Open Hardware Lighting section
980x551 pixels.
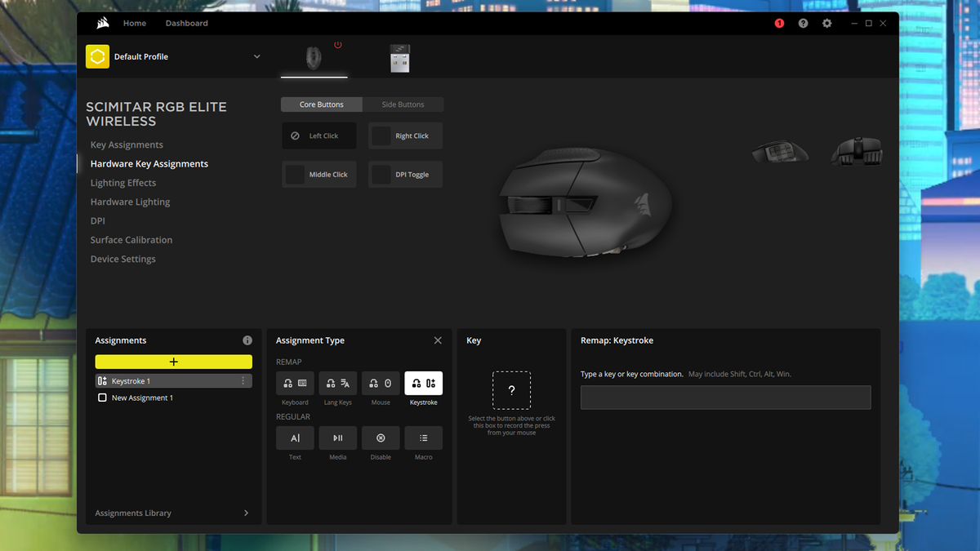tap(130, 202)
